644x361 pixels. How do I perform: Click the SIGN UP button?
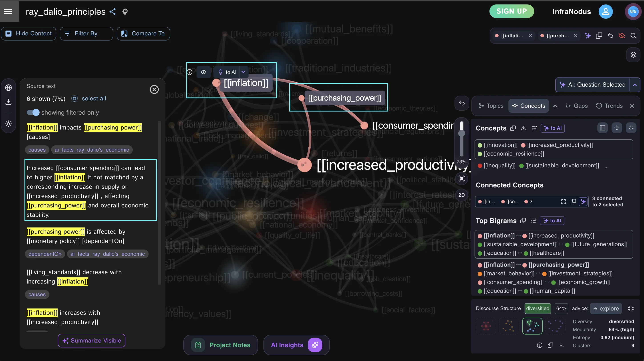(511, 11)
